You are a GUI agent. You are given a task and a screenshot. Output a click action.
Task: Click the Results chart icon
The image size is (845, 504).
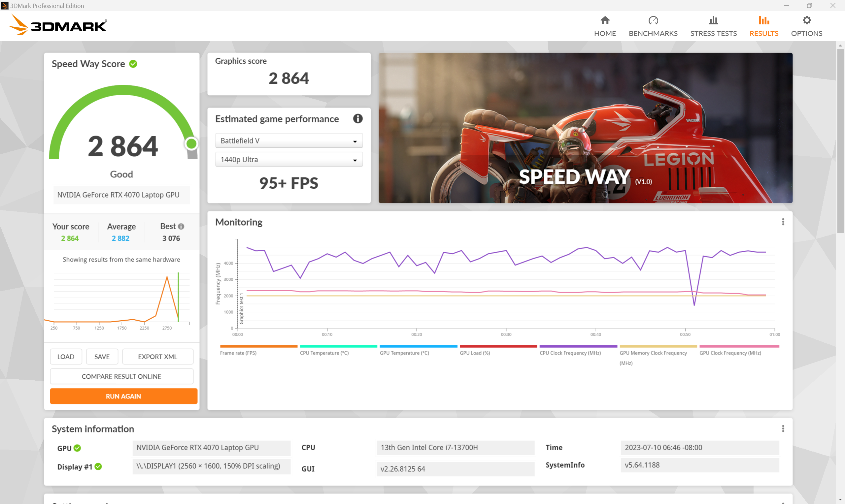[764, 20]
